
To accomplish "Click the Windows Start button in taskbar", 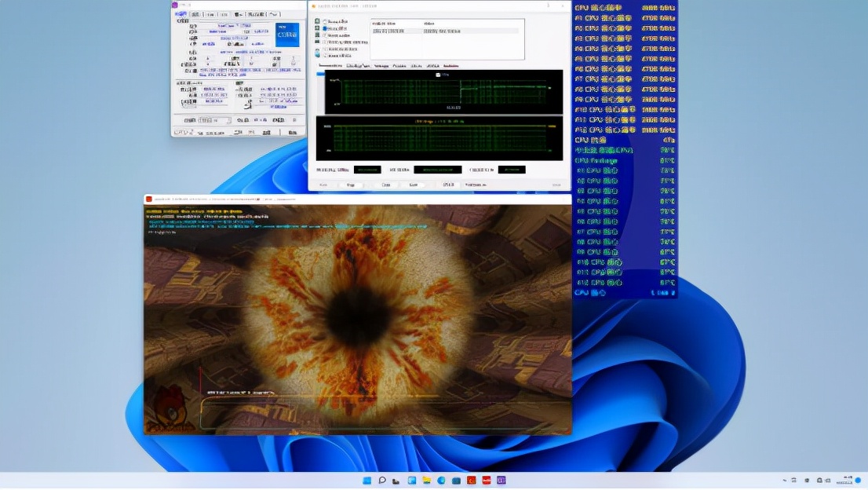I will pyautogui.click(x=367, y=480).
